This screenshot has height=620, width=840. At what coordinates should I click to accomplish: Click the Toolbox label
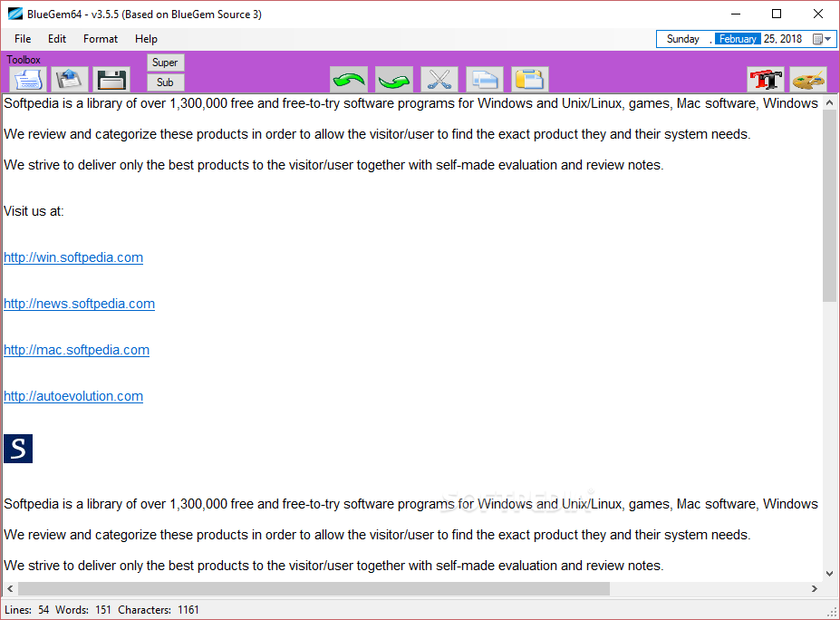pos(23,60)
